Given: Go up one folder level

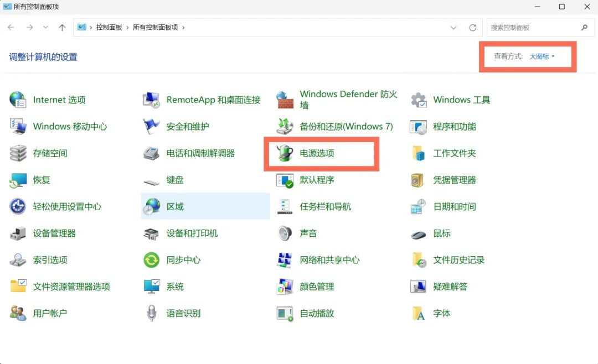Looking at the screenshot, I should tap(62, 28).
